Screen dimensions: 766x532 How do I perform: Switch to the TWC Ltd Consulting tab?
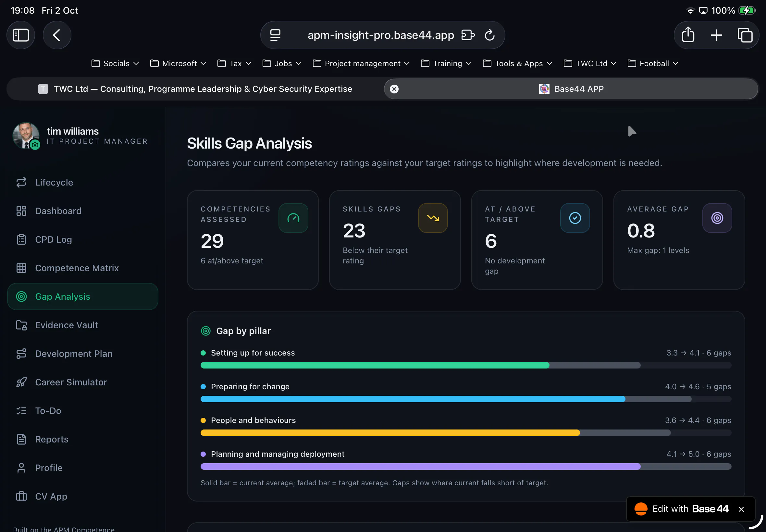195,89
